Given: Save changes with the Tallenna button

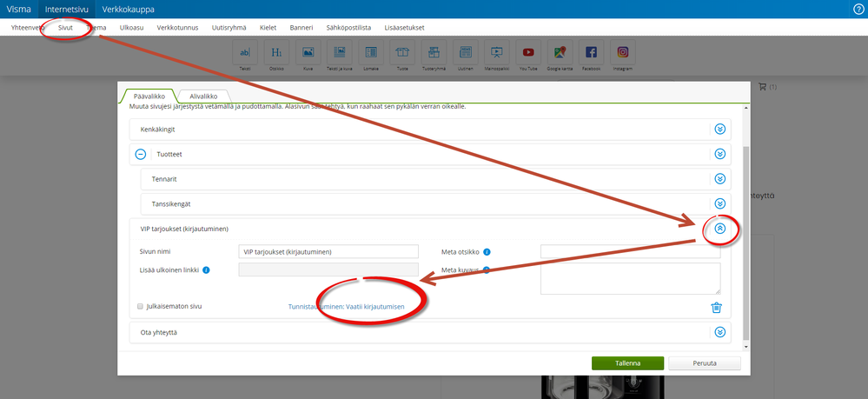Looking at the screenshot, I should tap(627, 363).
